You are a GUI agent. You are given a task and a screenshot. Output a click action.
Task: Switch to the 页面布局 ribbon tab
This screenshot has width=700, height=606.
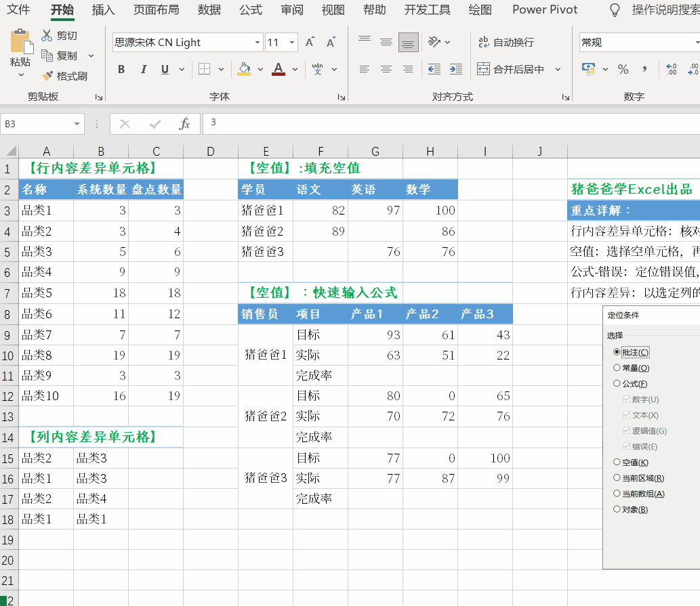pos(157,9)
